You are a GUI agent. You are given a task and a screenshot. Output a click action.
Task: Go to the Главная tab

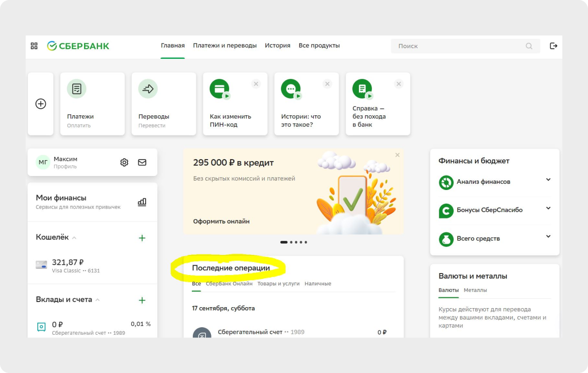(x=173, y=46)
